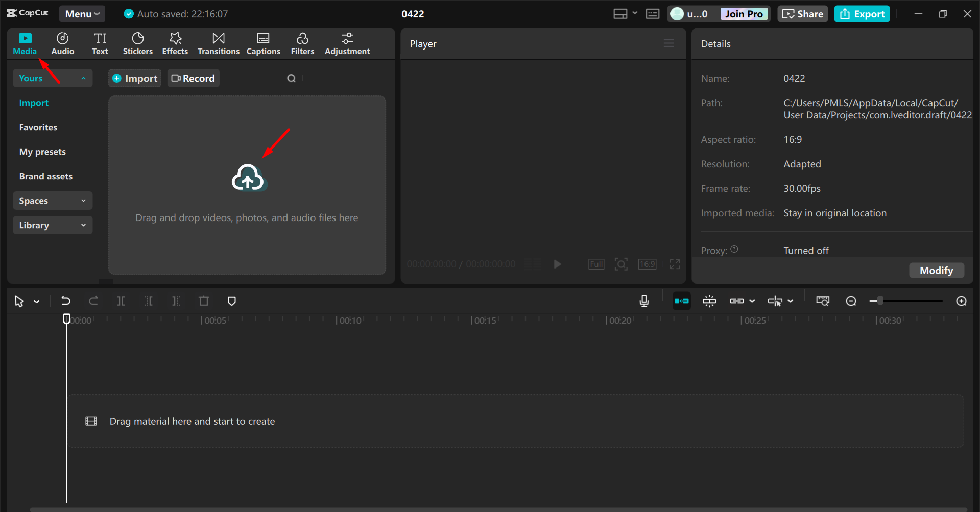
Task: Open the Menu dropdown
Action: 82,13
